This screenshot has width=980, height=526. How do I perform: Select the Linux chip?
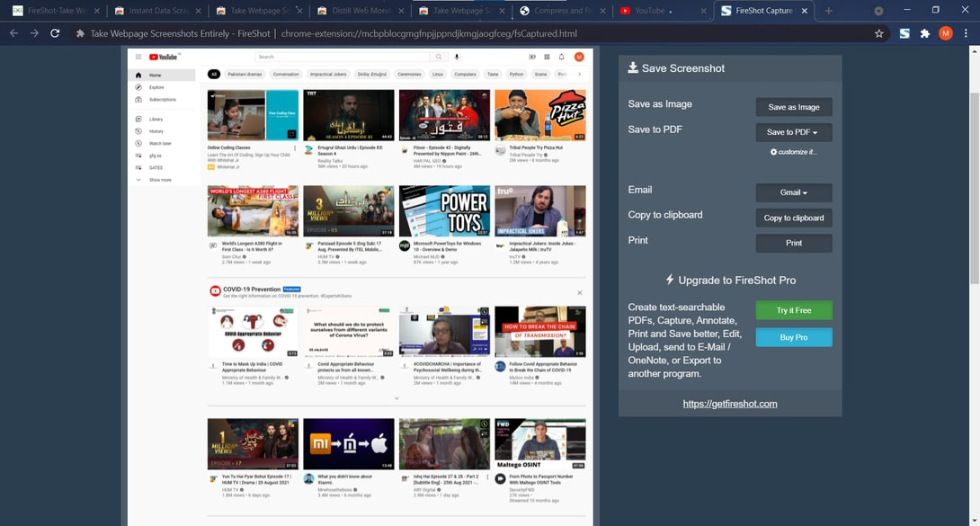tap(438, 75)
